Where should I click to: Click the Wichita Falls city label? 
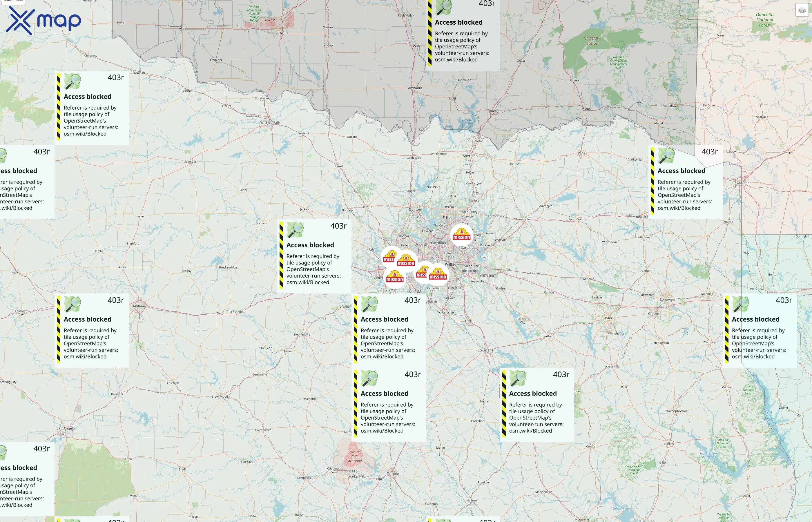click(x=270, y=123)
